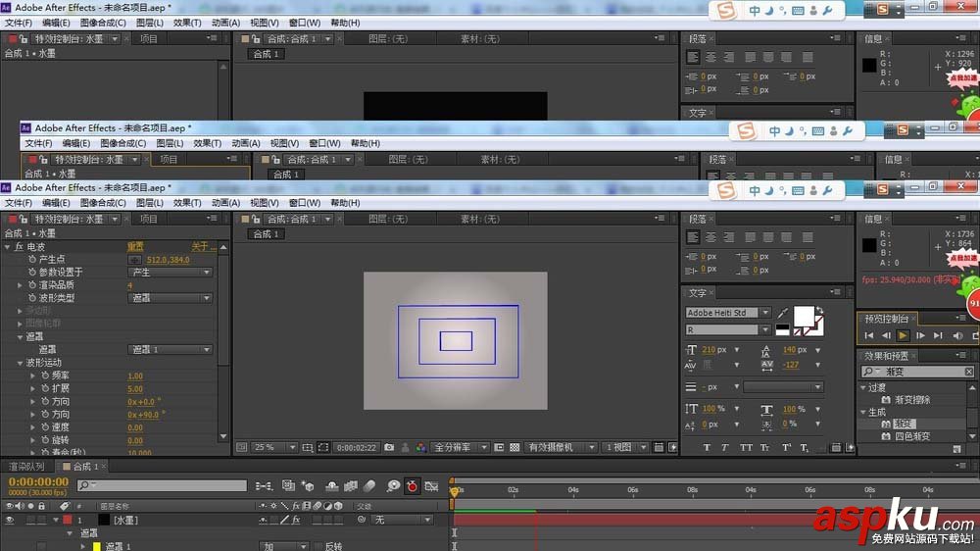Click the 重置 reset link for 电波 effect
This screenshot has width=980, height=551.
[x=135, y=246]
